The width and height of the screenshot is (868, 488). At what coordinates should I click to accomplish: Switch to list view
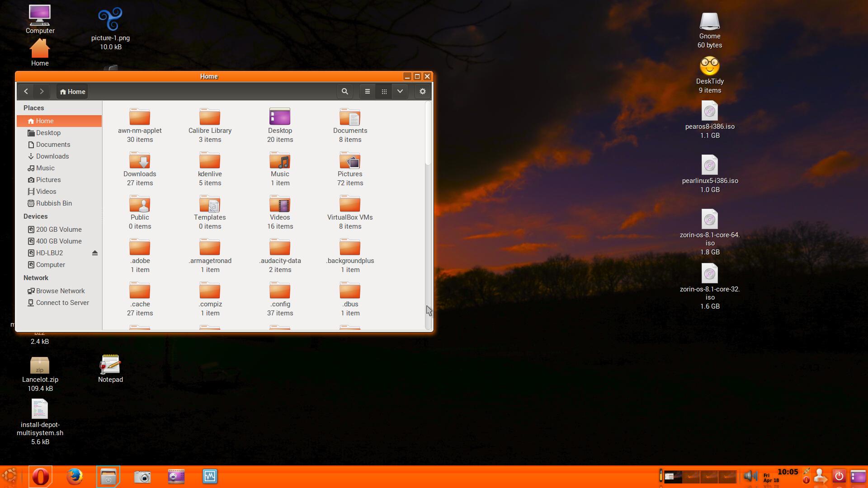pyautogui.click(x=367, y=91)
